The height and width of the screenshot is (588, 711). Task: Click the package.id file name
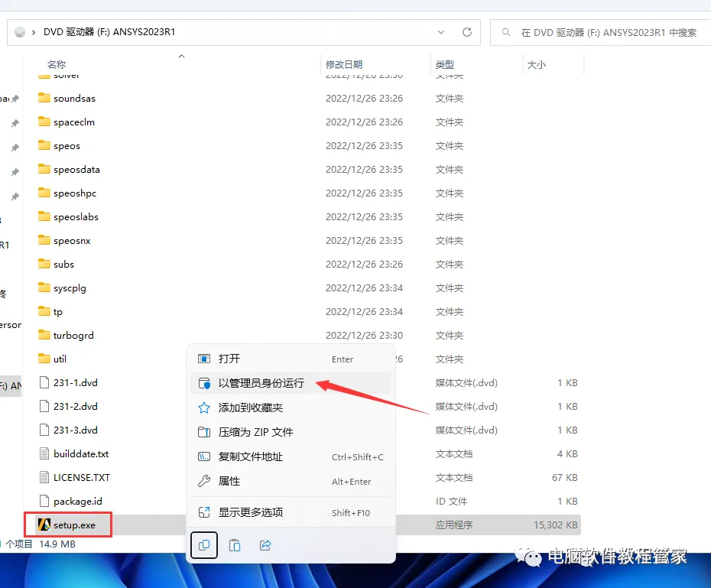click(77, 502)
